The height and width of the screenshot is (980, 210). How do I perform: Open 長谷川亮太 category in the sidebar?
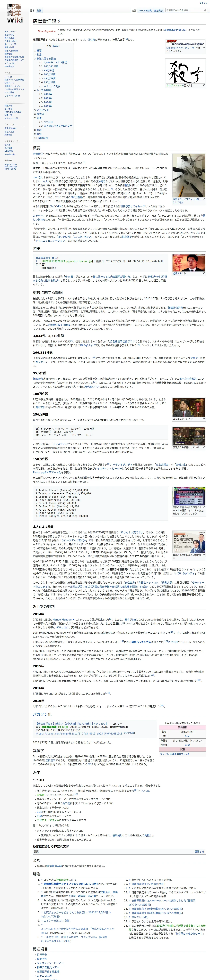click(9, 132)
